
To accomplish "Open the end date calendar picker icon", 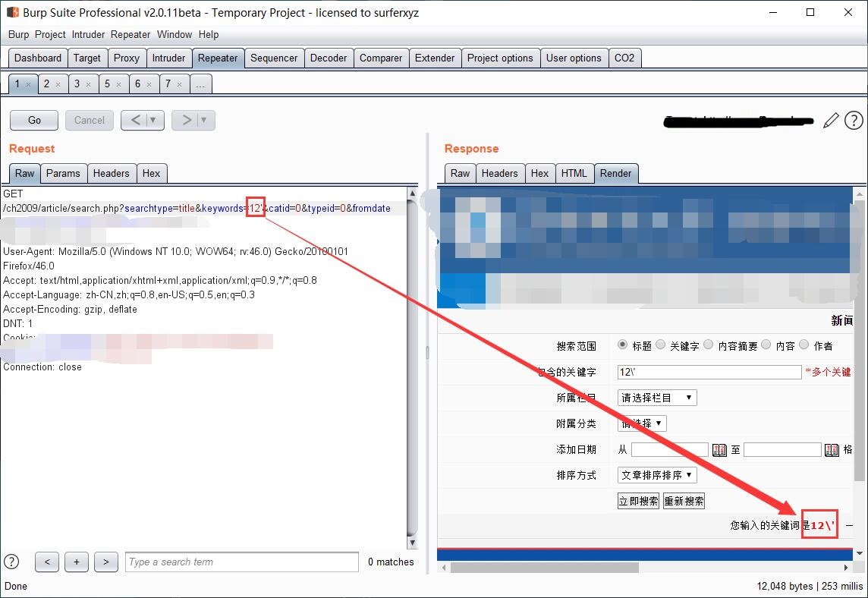I will coord(832,450).
